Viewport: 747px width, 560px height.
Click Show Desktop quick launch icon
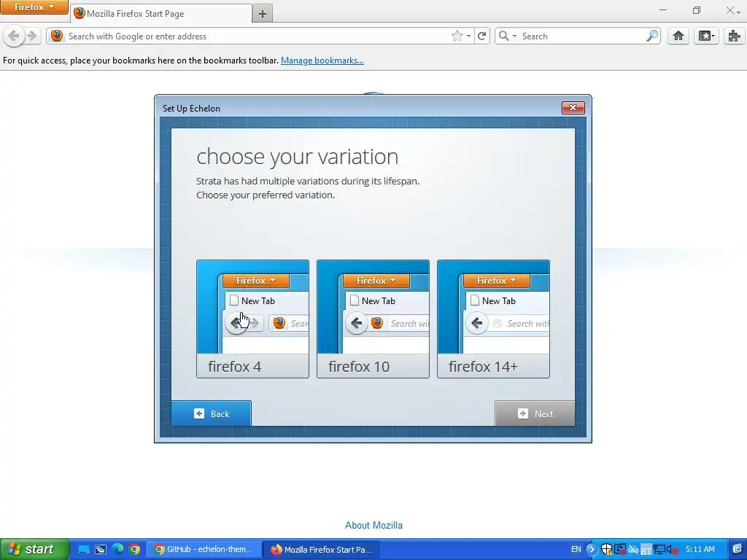(84, 550)
